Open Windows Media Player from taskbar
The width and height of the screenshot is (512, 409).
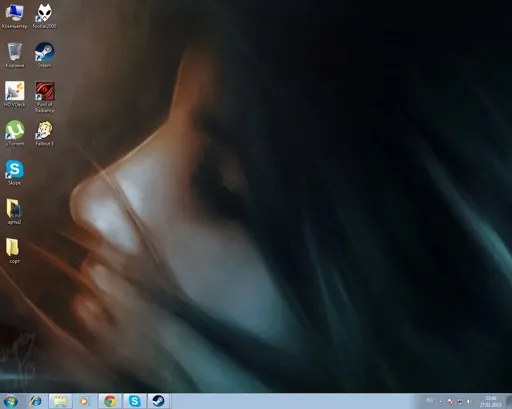pyautogui.click(x=84, y=401)
